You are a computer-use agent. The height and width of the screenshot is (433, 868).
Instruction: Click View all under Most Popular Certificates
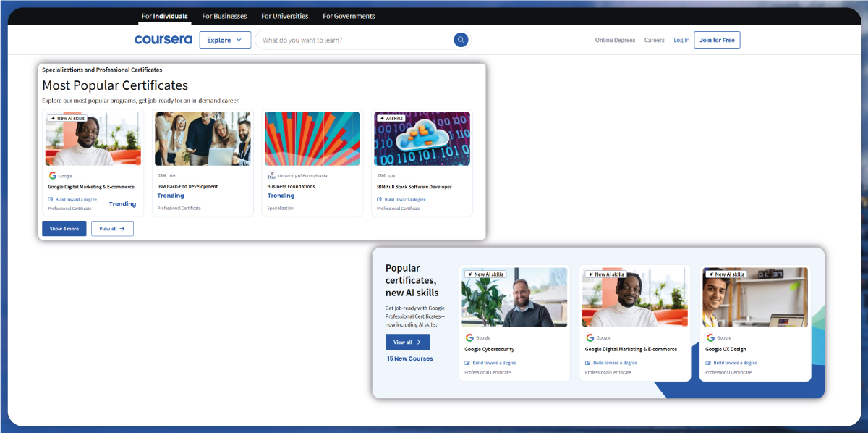tap(112, 228)
